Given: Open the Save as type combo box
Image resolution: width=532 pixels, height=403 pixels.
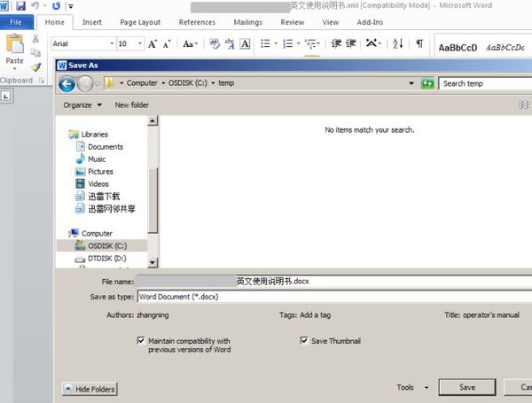Looking at the screenshot, I should point(334,297).
